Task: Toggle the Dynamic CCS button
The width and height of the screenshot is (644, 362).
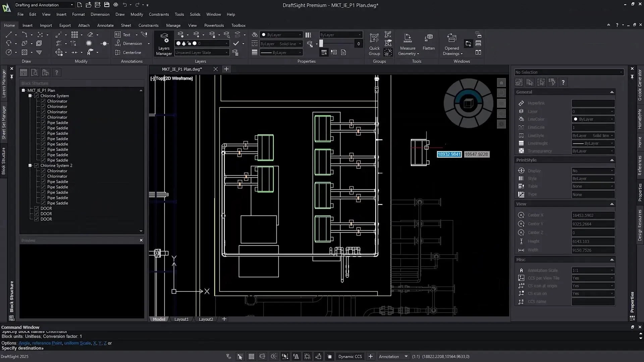Action: point(350,357)
